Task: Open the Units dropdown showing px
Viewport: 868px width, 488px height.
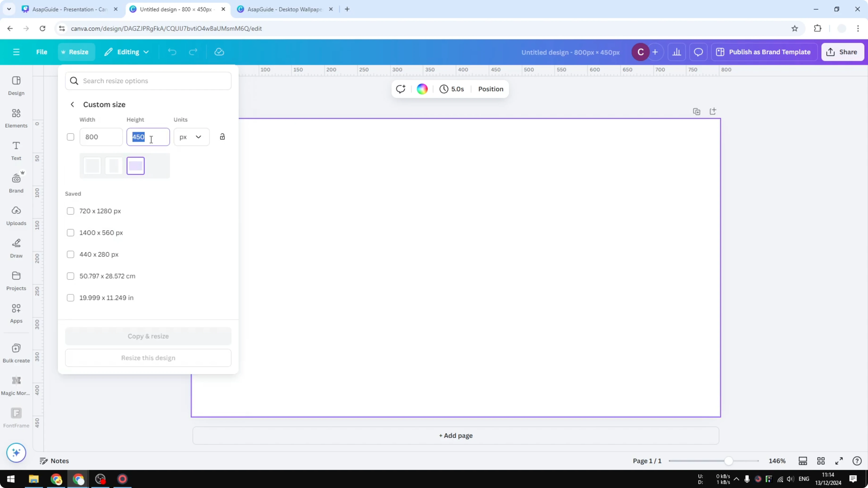Action: click(191, 137)
